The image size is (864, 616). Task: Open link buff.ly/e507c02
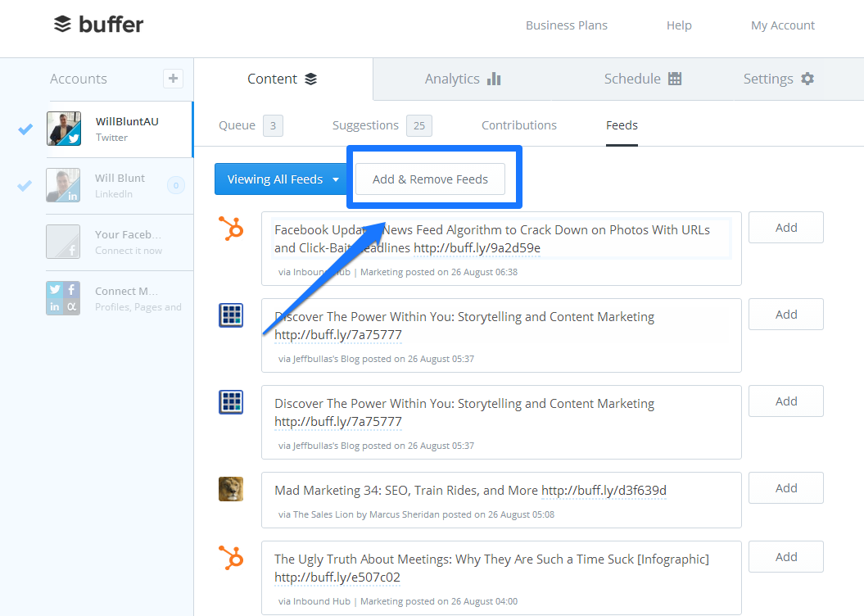[337, 577]
